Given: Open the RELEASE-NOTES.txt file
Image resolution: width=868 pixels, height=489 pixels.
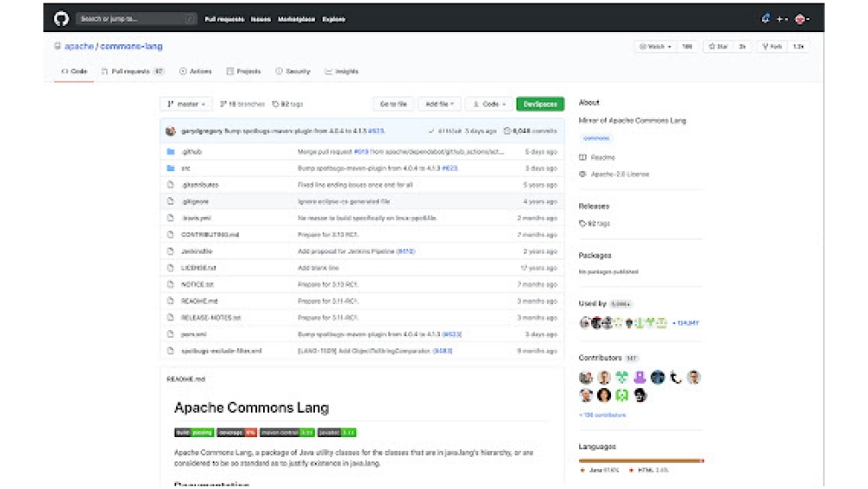Looking at the screenshot, I should (211, 318).
